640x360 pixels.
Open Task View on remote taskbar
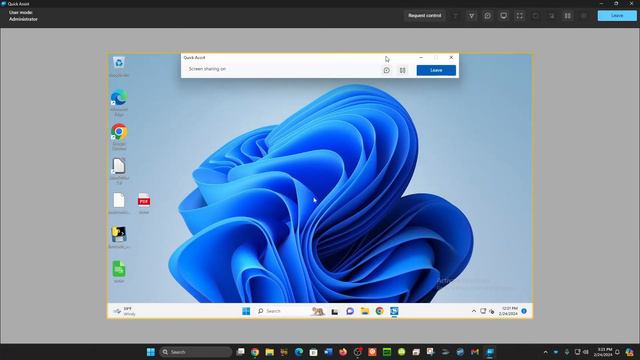point(335,311)
